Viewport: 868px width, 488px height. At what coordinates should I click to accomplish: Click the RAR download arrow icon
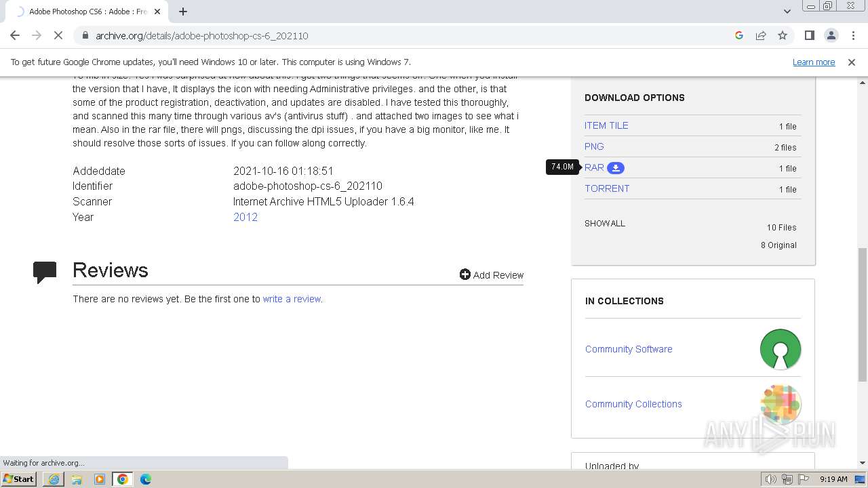[615, 167]
